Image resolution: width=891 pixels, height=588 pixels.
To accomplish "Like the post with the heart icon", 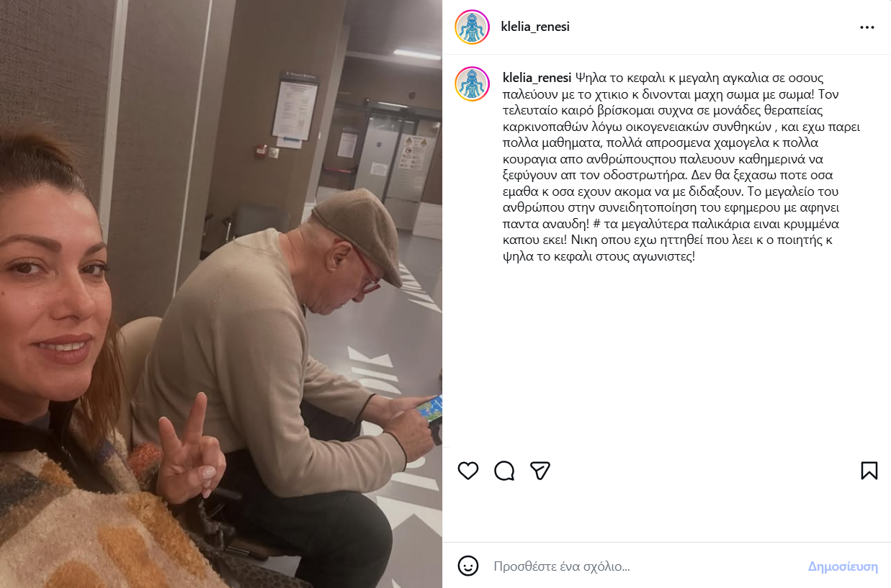I will coord(468,471).
